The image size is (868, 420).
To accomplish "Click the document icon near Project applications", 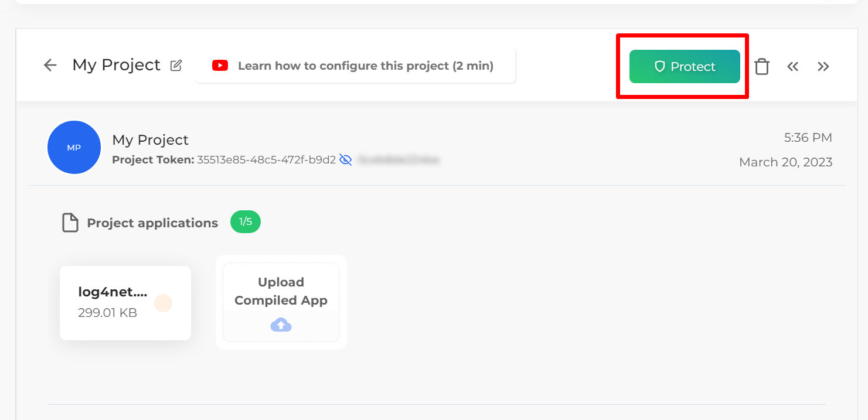I will (70, 222).
